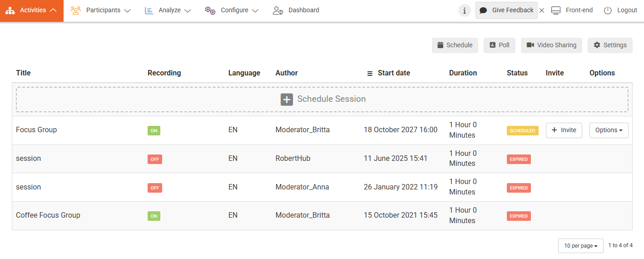Open the Analyze menu

(x=168, y=10)
